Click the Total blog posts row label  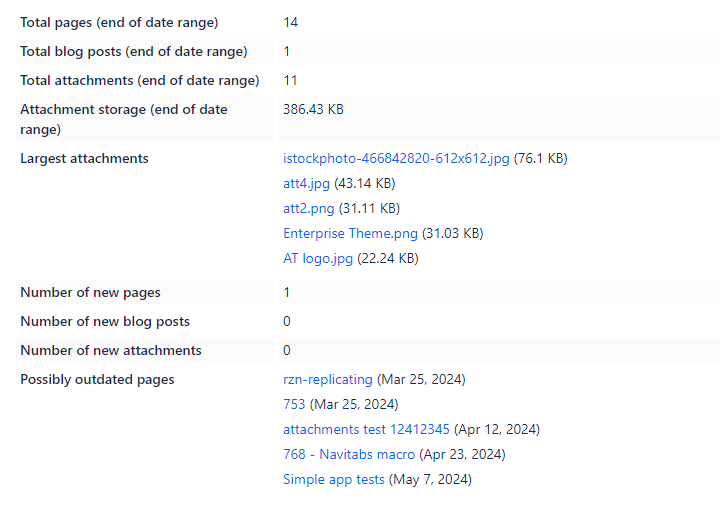[133, 51]
